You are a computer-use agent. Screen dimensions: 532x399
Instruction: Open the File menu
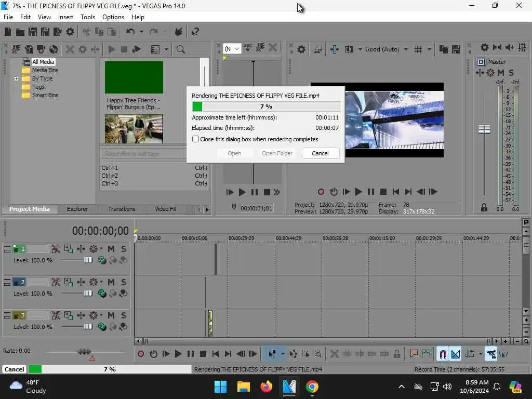(8, 17)
